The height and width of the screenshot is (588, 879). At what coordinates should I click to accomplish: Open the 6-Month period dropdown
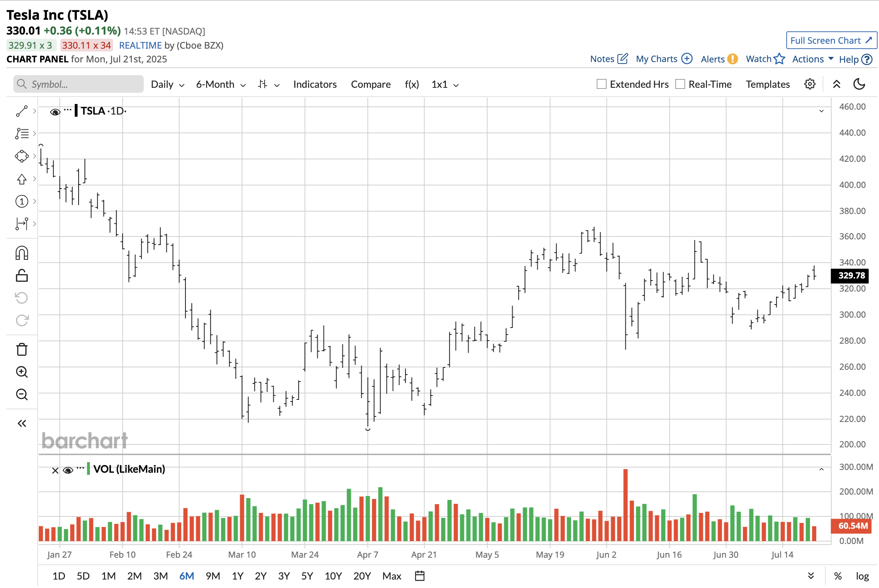[x=221, y=84]
